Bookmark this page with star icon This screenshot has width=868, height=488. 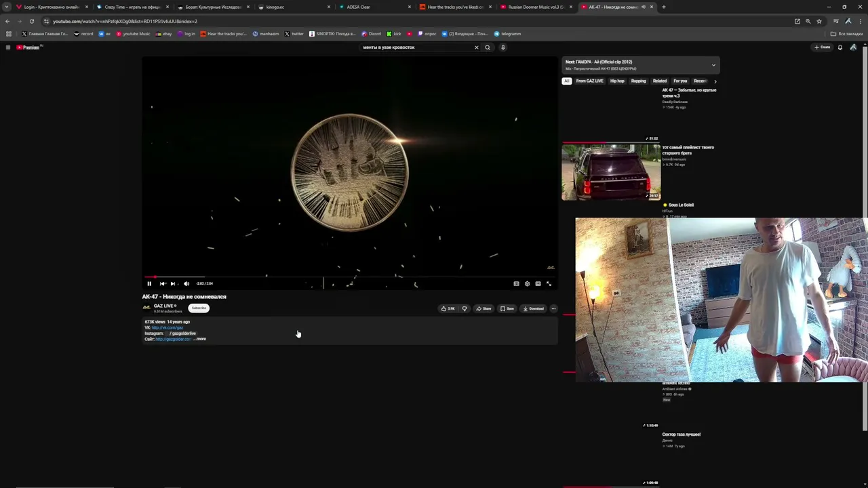818,21
